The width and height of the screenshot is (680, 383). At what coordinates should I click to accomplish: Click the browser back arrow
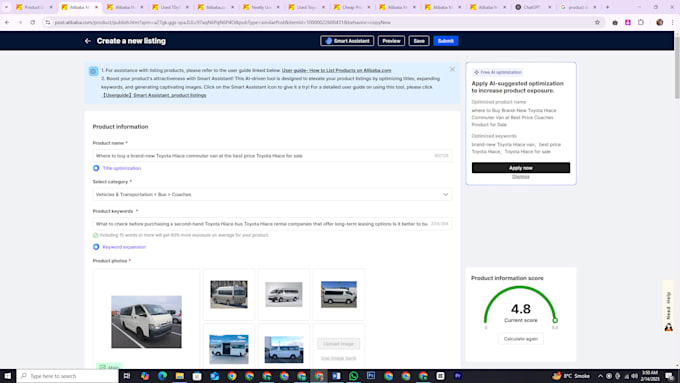(x=7, y=22)
